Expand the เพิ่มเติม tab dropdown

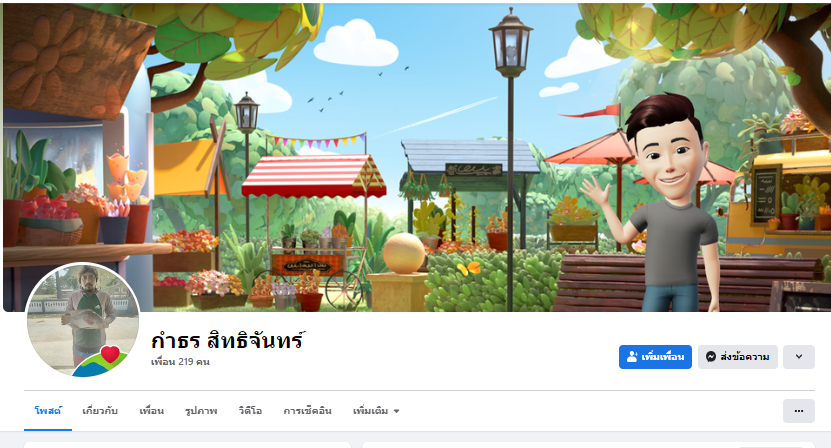376,411
